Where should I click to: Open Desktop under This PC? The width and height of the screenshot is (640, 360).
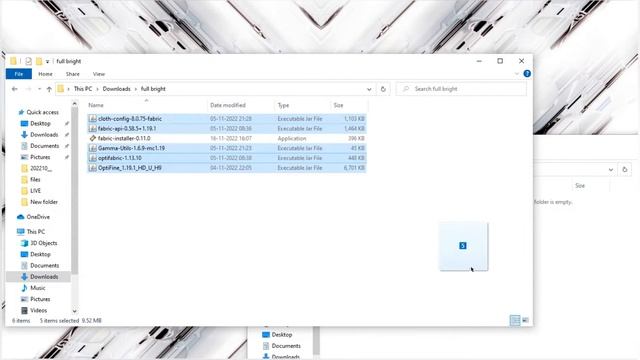point(40,254)
